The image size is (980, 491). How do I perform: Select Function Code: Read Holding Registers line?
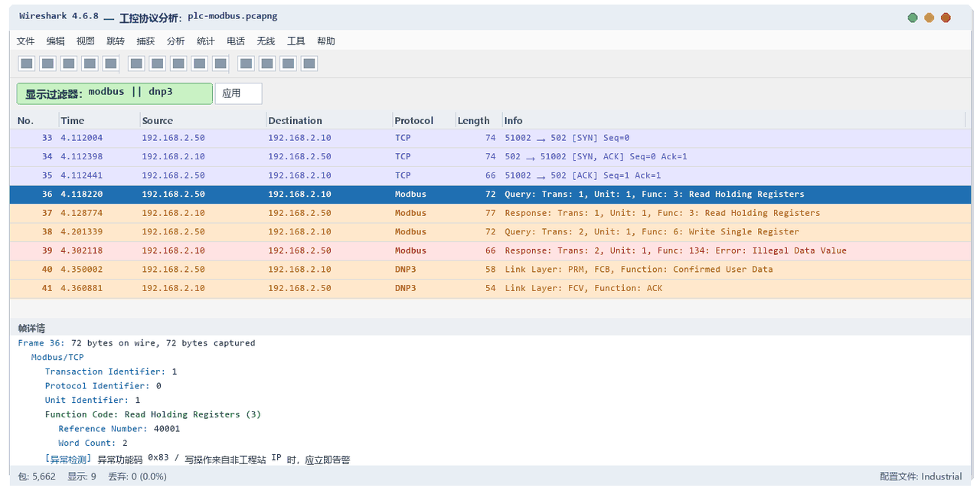pos(153,414)
